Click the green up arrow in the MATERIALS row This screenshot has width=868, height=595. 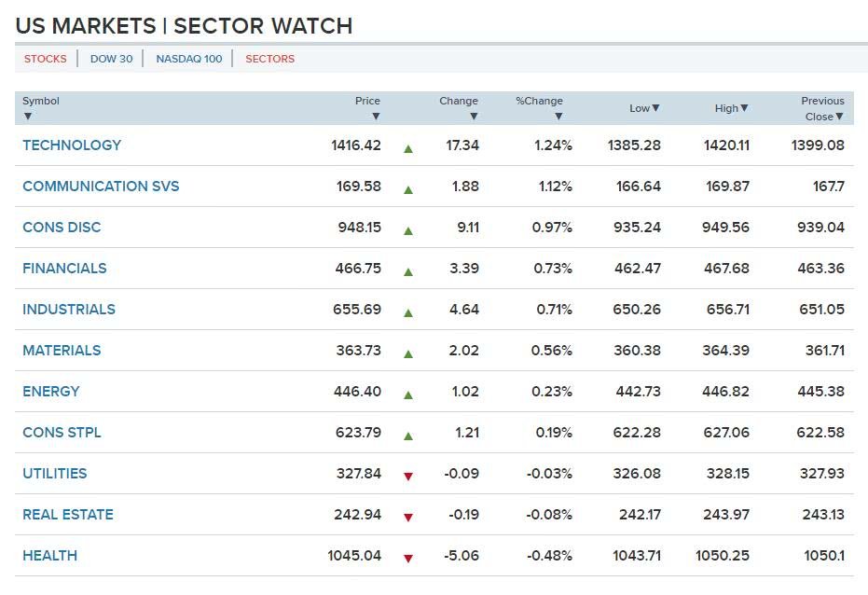(407, 353)
